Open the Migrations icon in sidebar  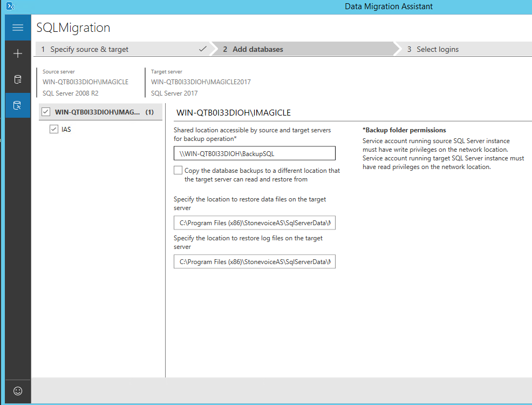tap(18, 106)
